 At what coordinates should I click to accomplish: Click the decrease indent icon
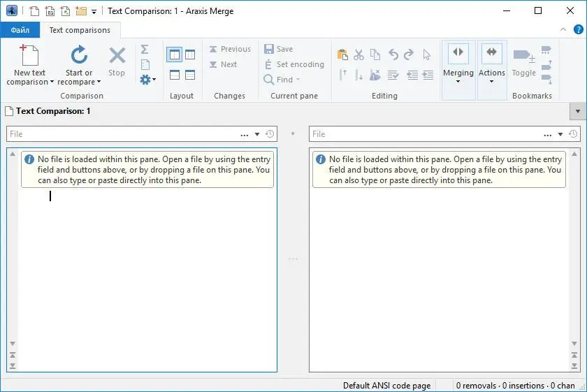pos(412,75)
